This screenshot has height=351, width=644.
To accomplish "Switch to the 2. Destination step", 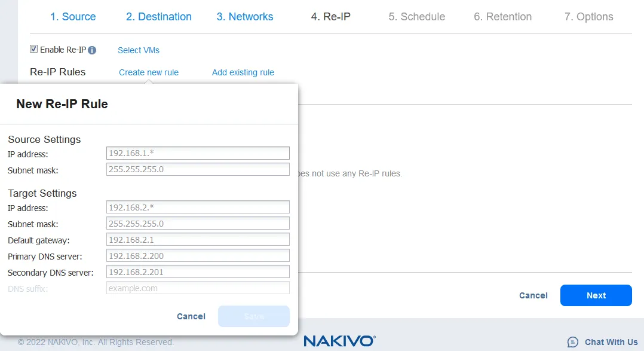I will coord(159,17).
